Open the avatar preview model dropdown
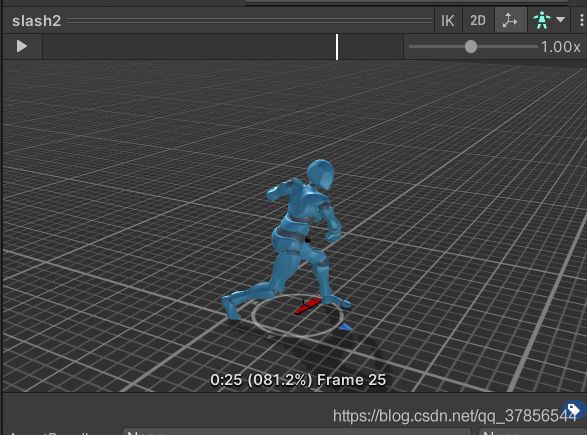Image resolution: width=587 pixels, height=435 pixels. click(x=548, y=20)
